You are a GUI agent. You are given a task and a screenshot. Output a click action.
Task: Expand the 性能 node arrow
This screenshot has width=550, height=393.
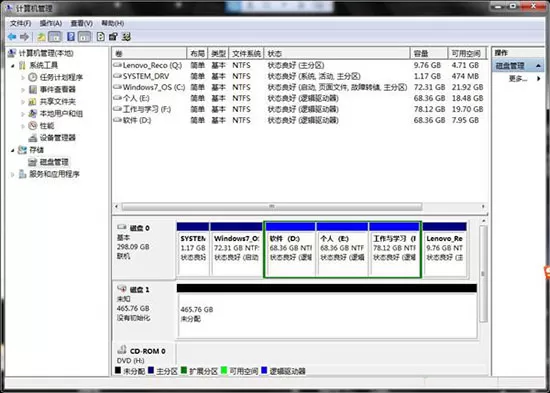pyautogui.click(x=23, y=126)
